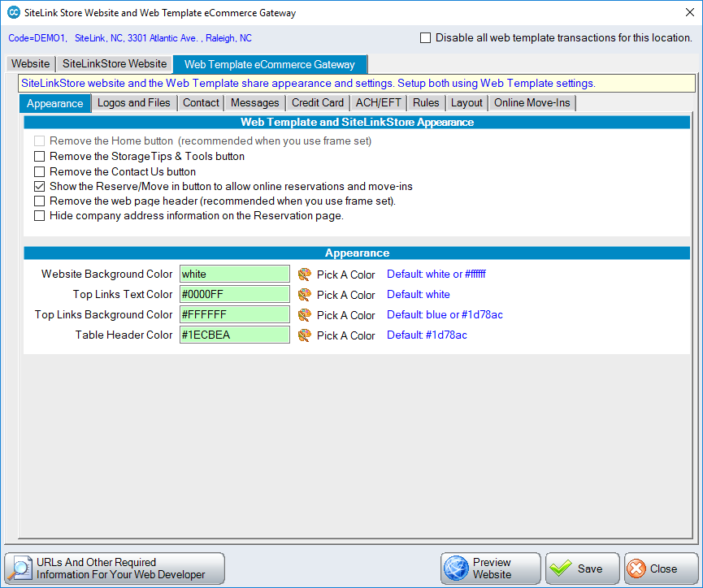Image resolution: width=703 pixels, height=588 pixels.
Task: Click 'Default: blue or #1d78ac' text
Action: 445,314
